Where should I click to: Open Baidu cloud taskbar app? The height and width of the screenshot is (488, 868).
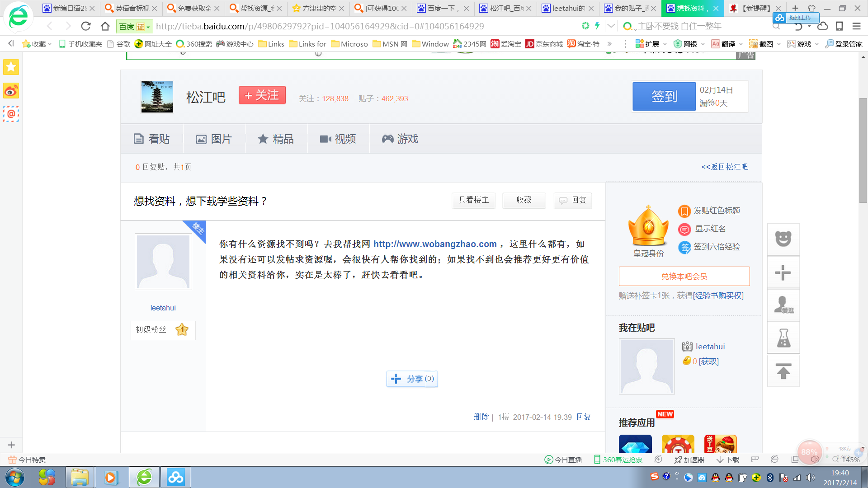(x=175, y=477)
